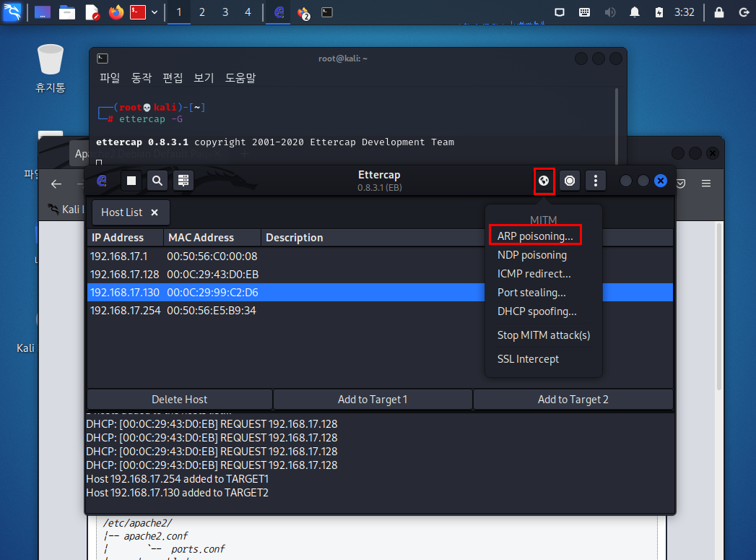756x560 pixels.
Task: Choose NDP poisoning from MITM menu
Action: click(x=532, y=254)
